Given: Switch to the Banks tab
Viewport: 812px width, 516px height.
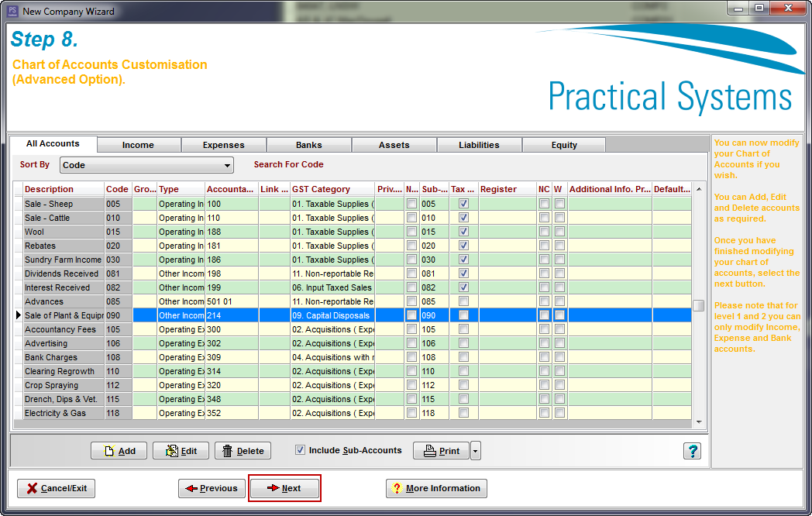Looking at the screenshot, I should [309, 145].
